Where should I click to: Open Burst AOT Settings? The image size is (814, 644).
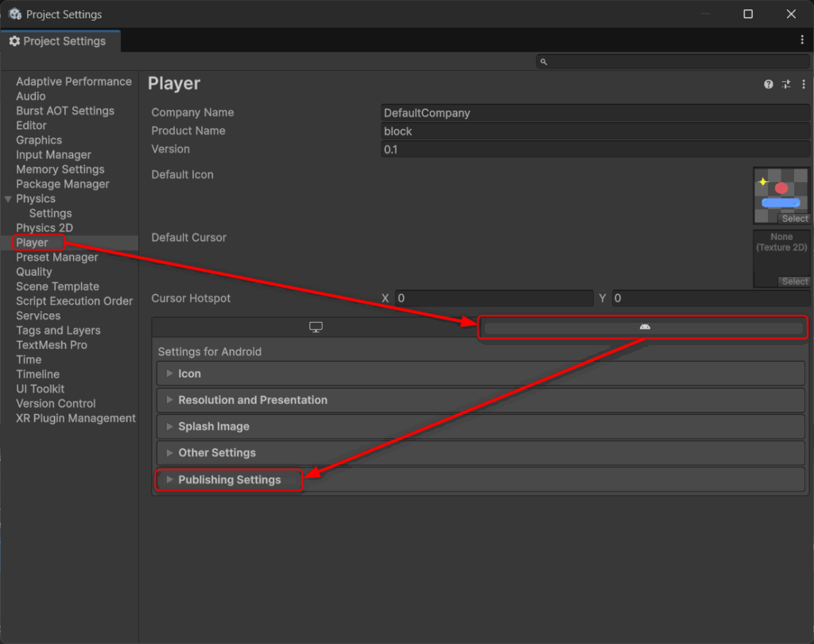[65, 111]
